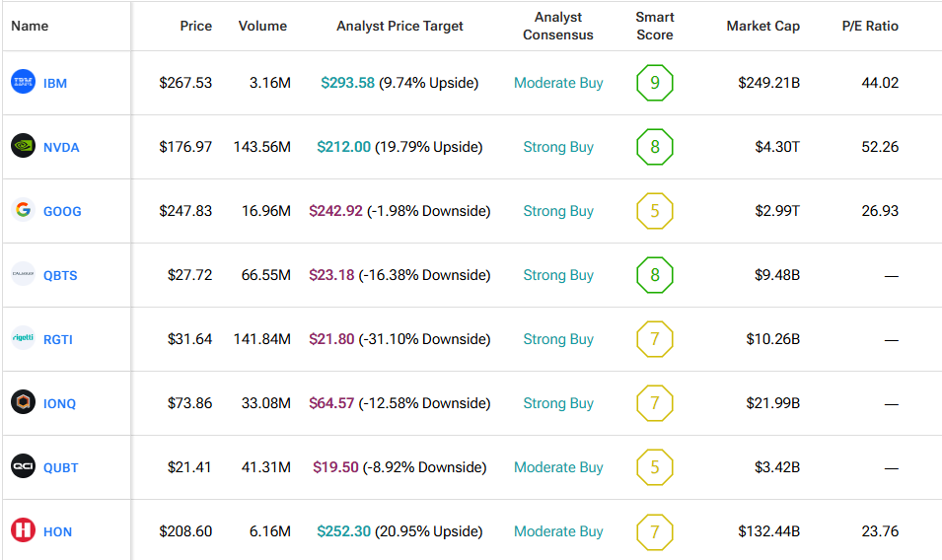Click GOOG's $242.92 price target
This screenshot has height=560, width=942.
tap(335, 211)
